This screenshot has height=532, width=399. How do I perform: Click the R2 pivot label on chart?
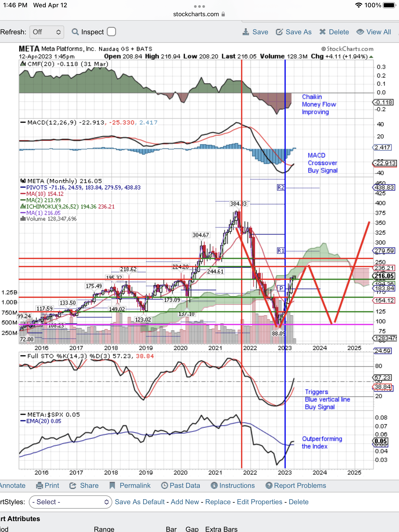tap(281, 188)
